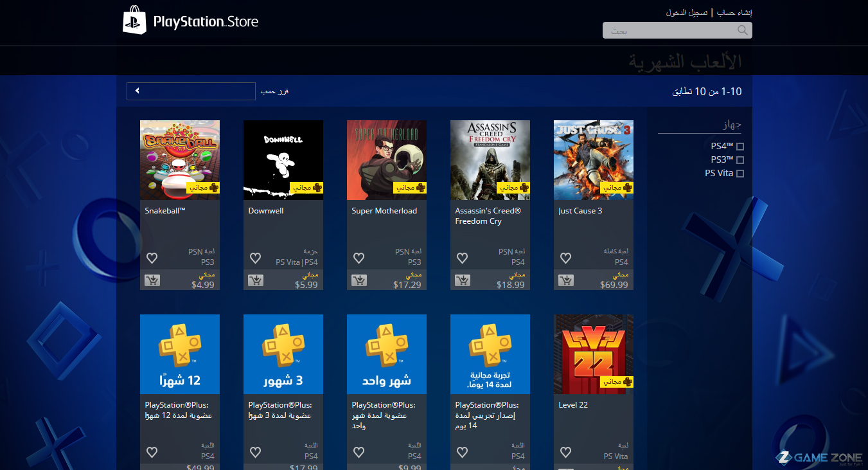Open Downwell cover thumbnail
868x470 pixels.
point(283,160)
